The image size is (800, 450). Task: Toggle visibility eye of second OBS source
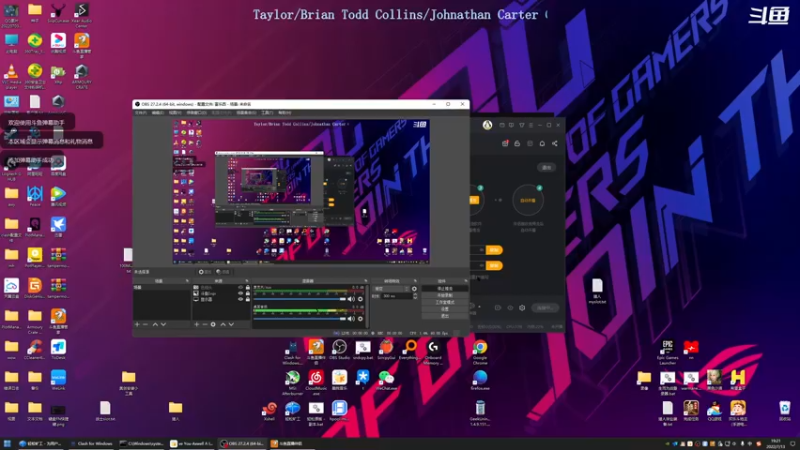240,293
